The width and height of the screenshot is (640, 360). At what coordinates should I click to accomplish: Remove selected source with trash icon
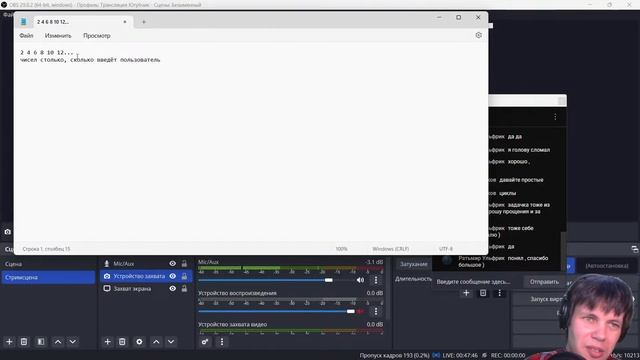122,342
